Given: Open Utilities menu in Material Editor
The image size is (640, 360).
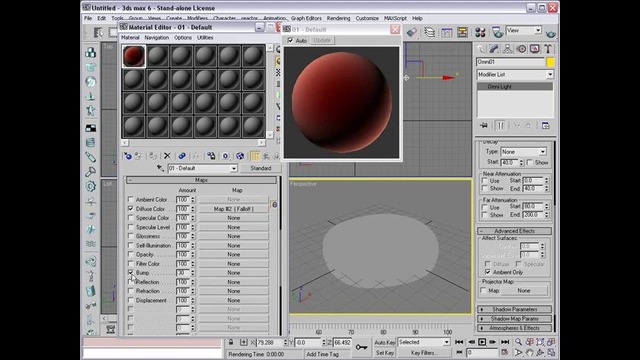Looking at the screenshot, I should 205,38.
